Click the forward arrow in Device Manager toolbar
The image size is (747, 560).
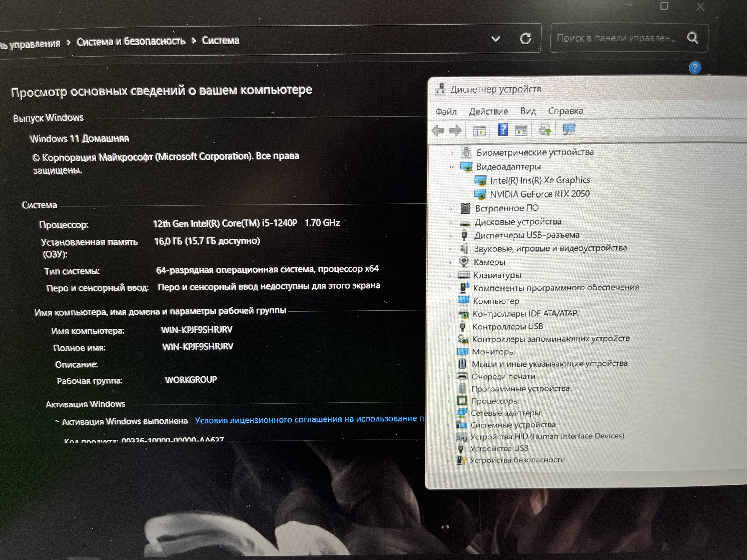[x=456, y=130]
